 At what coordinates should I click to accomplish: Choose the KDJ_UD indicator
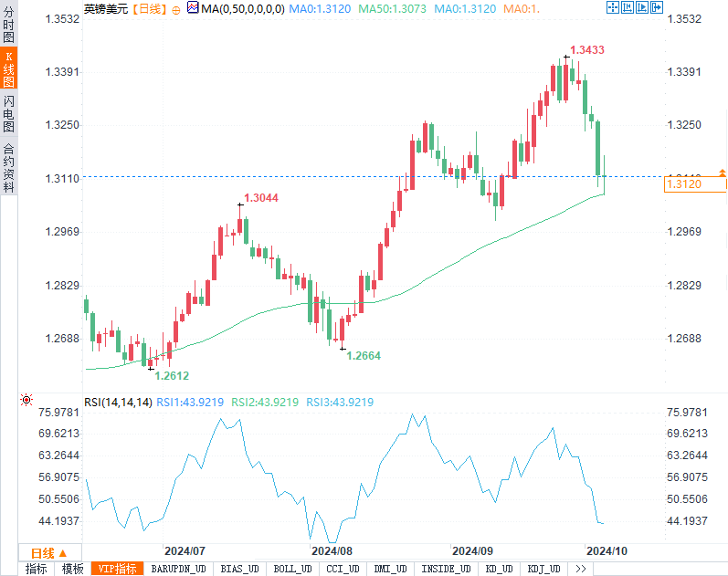pos(543,569)
